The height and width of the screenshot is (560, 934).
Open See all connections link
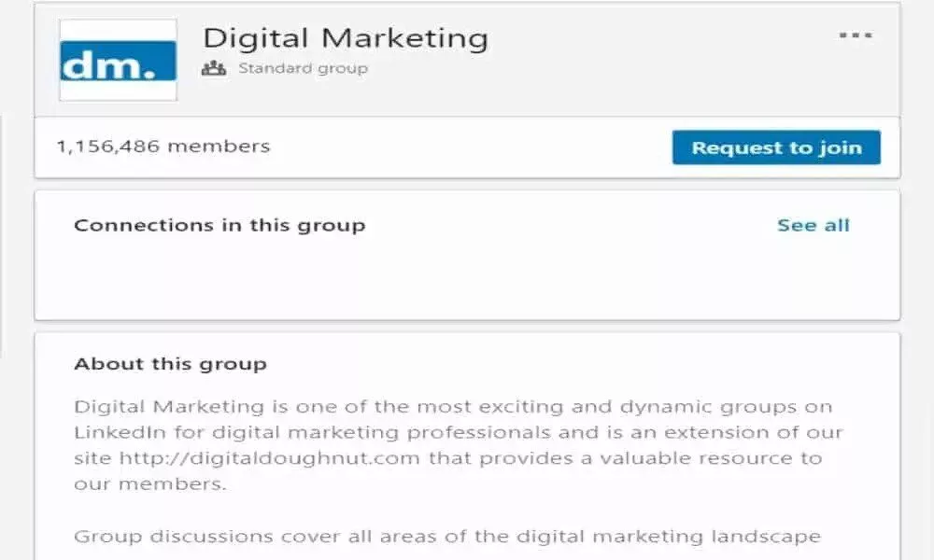(813, 225)
